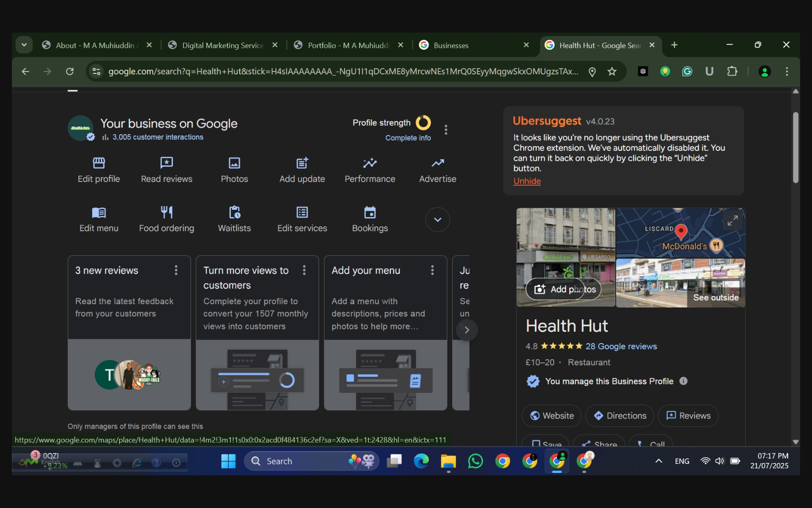Open a new browser tab
Screen dimensions: 812x508
[674, 45]
